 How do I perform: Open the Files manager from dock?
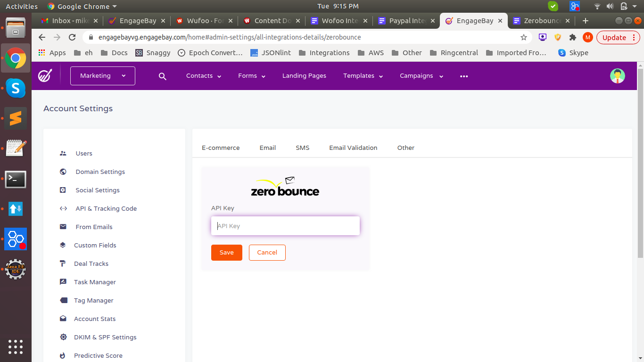pos(16,28)
